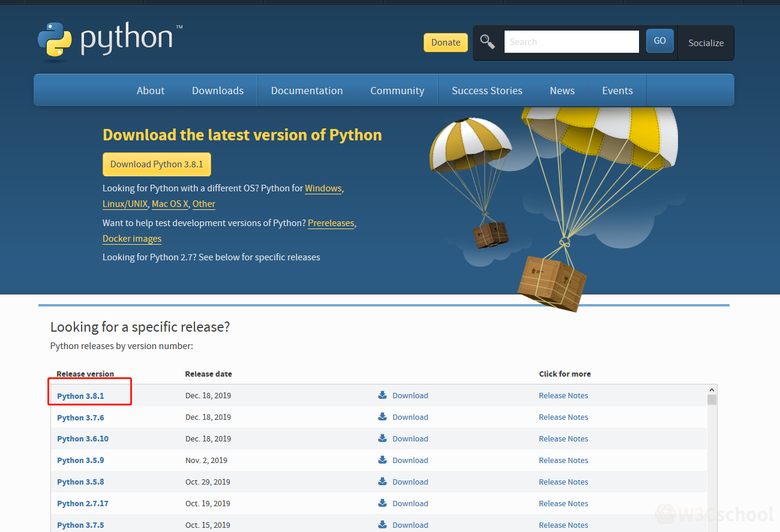Click download arrow icon for Python 3.6.10
Image resolution: width=780 pixels, height=532 pixels.
382,438
